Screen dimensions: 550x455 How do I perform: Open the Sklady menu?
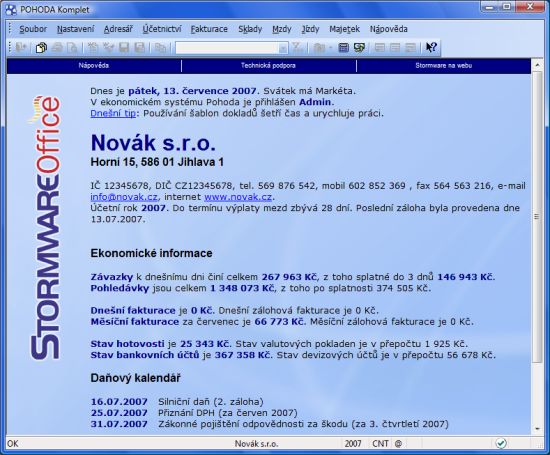[x=250, y=29]
